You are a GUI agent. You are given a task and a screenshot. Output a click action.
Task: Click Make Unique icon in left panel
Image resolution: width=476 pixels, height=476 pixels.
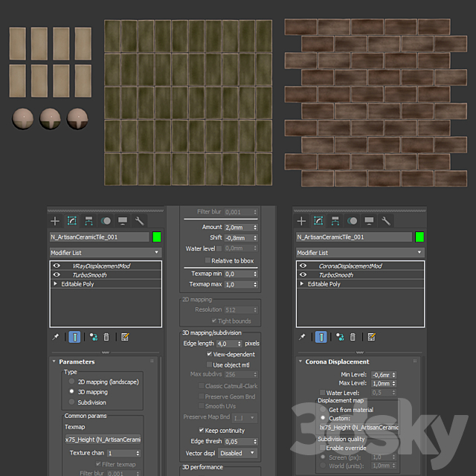pos(94,337)
